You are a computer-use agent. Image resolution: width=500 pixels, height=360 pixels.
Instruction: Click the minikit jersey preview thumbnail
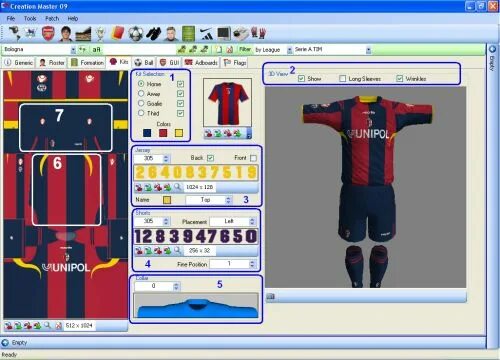pos(228,103)
